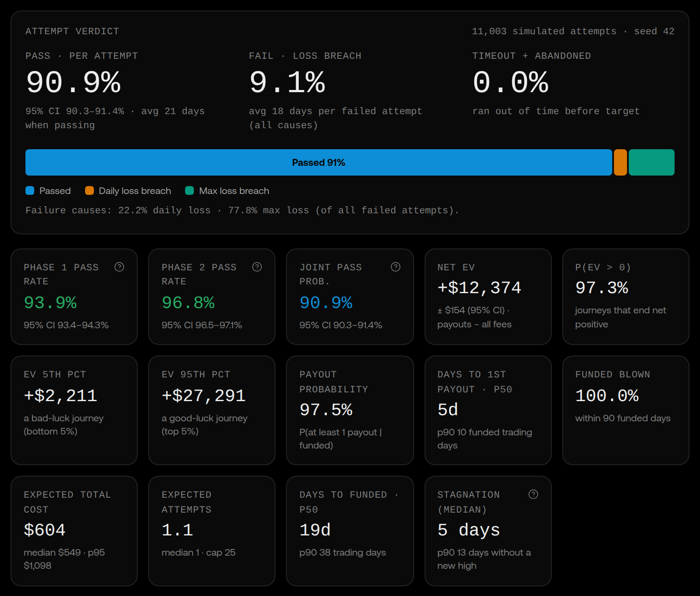The image size is (700, 596).
Task: Click the +$12,374 Net EV value
Action: [x=479, y=287]
